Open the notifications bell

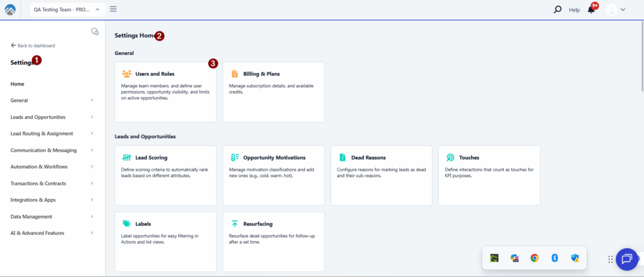point(591,9)
